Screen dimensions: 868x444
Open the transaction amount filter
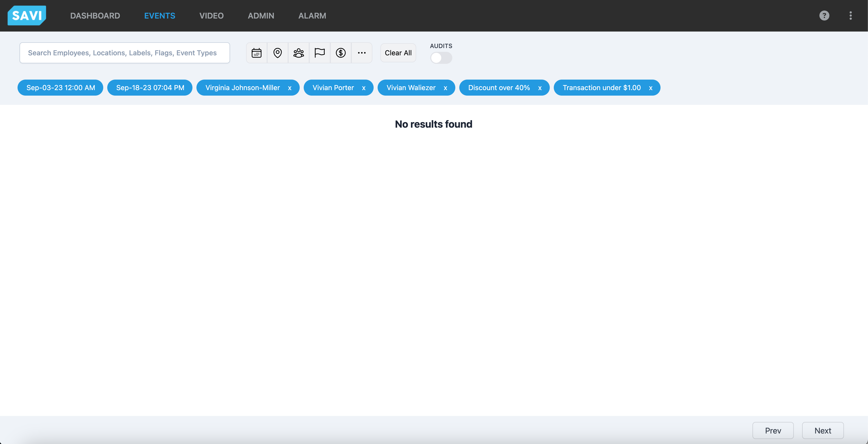pyautogui.click(x=341, y=53)
